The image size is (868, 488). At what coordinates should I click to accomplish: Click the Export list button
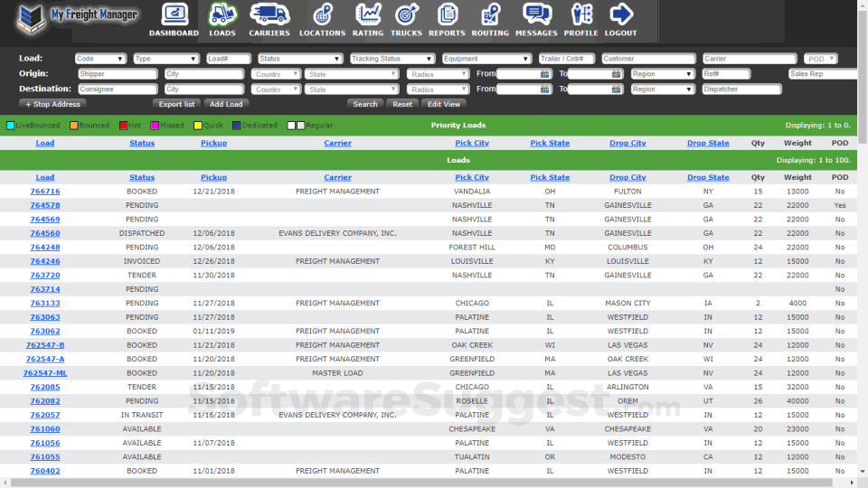coord(176,104)
